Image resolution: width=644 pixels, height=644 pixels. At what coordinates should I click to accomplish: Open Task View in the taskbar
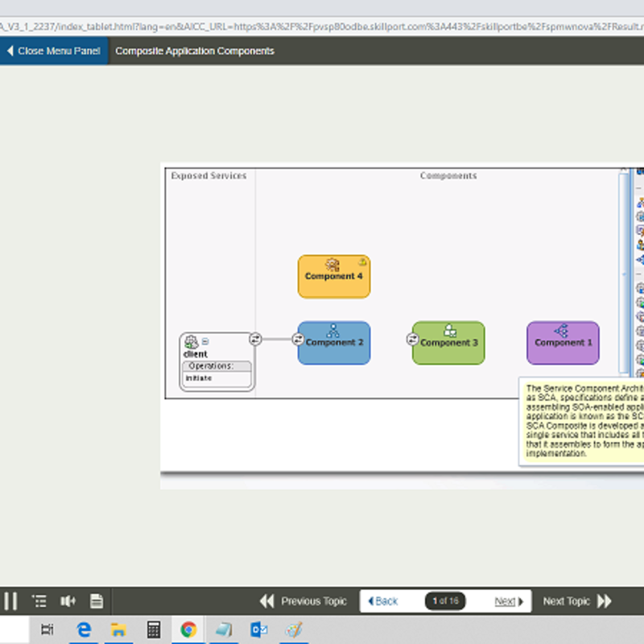click(47, 630)
